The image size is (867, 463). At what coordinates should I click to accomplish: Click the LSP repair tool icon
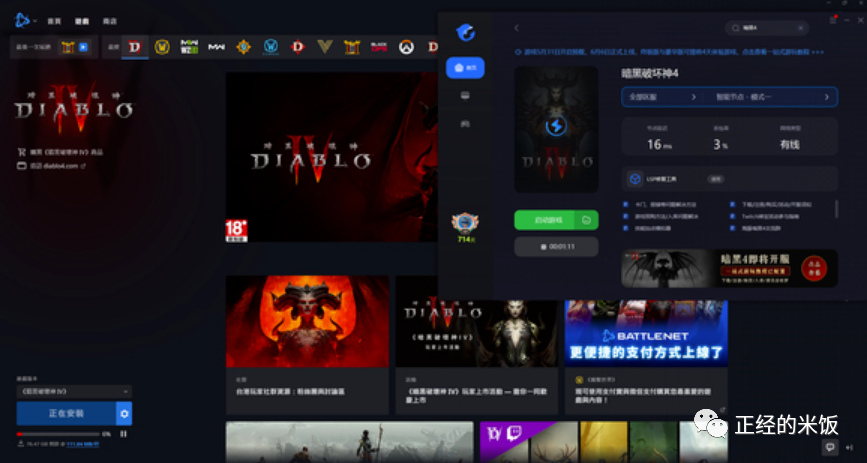pyautogui.click(x=635, y=179)
